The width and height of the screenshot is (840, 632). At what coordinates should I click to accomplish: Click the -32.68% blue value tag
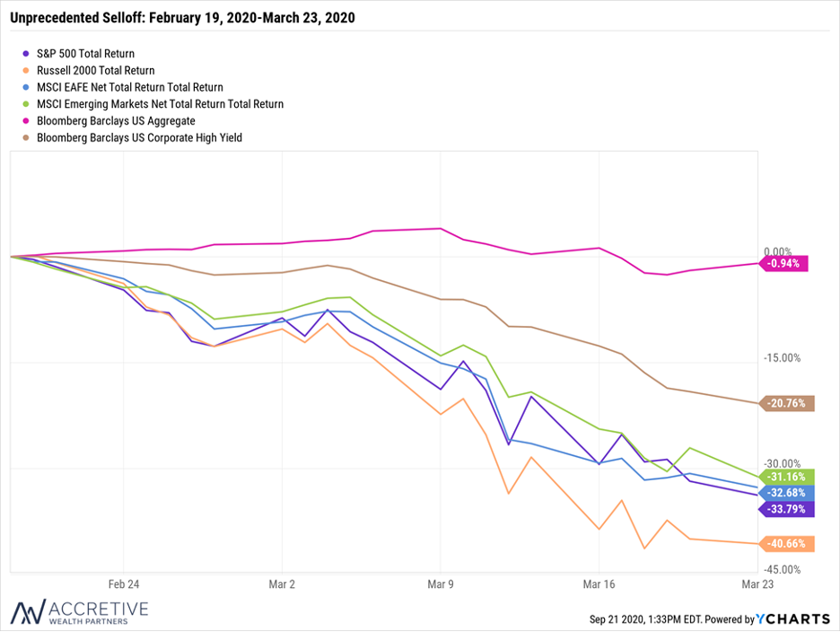coord(787,493)
